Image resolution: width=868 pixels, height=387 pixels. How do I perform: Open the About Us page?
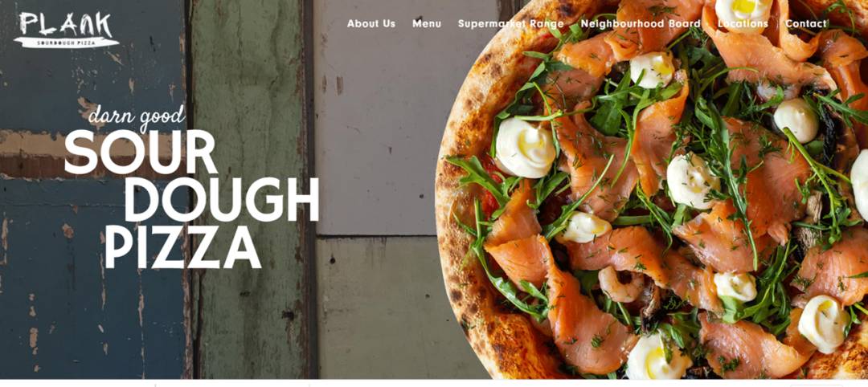click(x=371, y=24)
